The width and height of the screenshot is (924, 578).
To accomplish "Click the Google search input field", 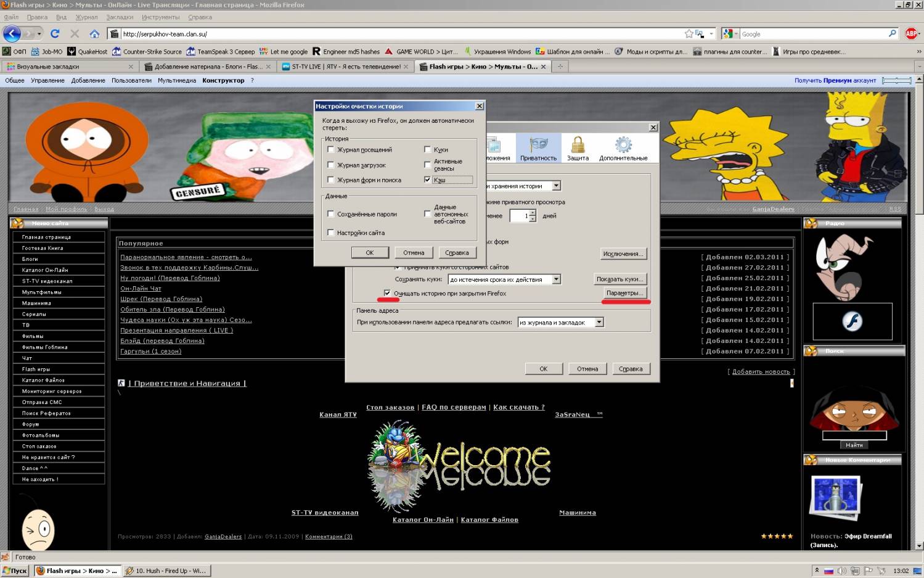I will click(x=813, y=34).
